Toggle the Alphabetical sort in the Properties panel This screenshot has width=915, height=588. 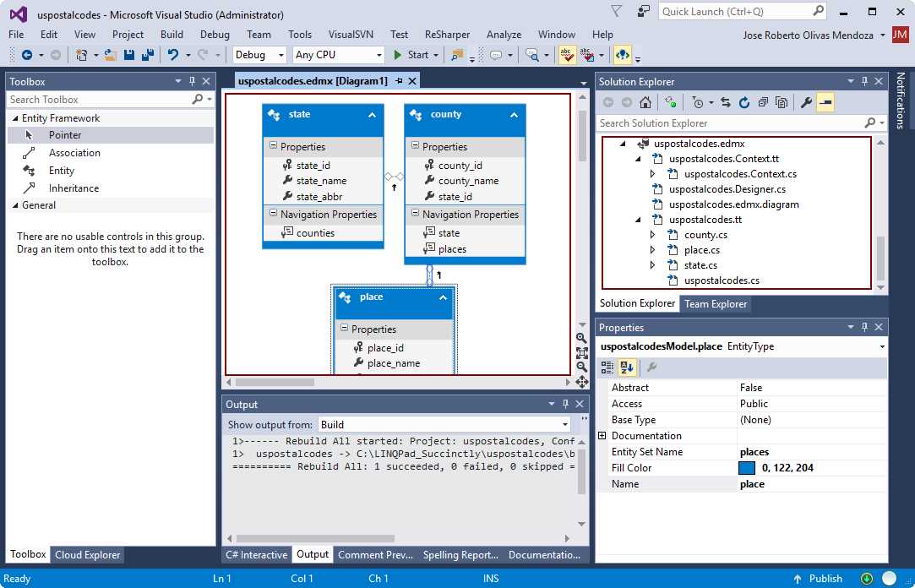pos(627,367)
